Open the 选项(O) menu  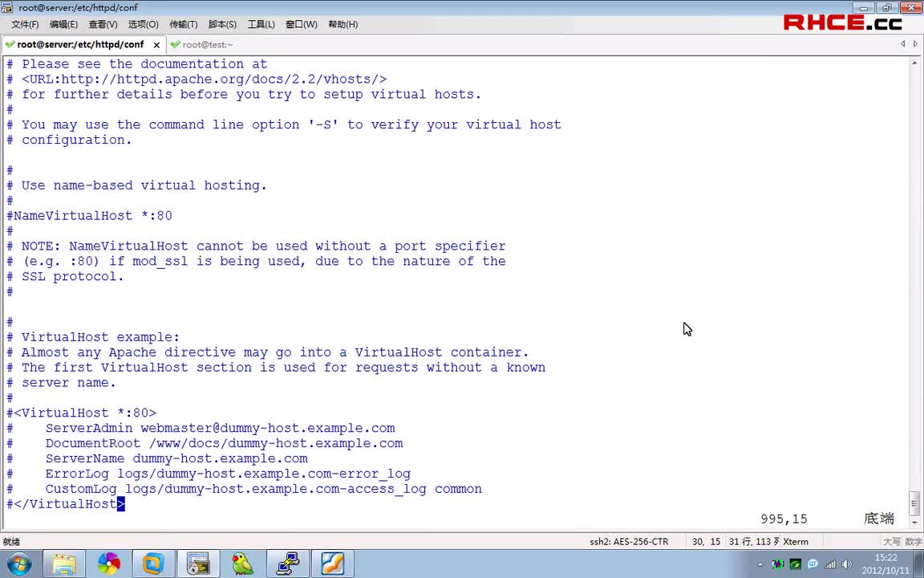(144, 24)
